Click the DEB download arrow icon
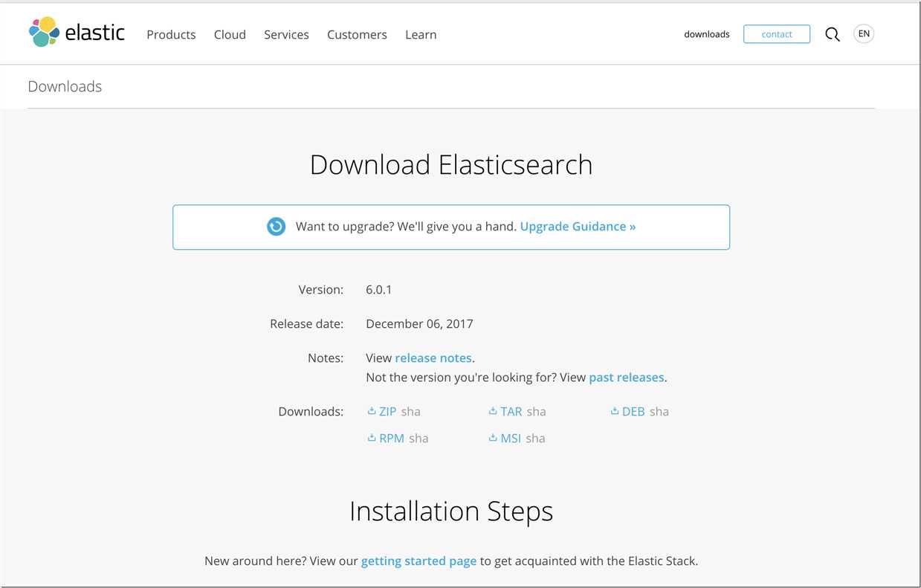The image size is (921, 588). coord(615,411)
